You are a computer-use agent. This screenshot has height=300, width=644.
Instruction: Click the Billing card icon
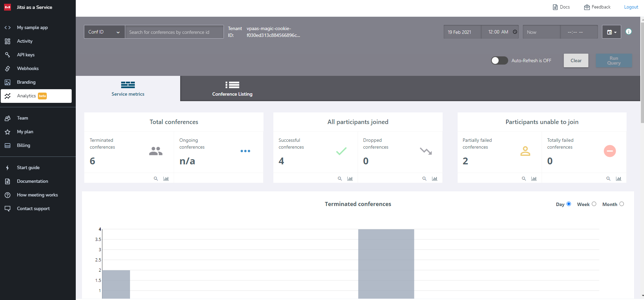tap(8, 146)
